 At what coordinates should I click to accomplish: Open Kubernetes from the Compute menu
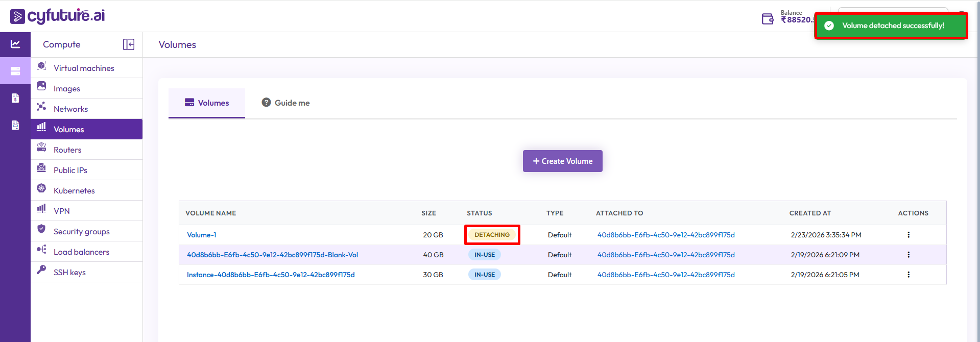tap(74, 191)
